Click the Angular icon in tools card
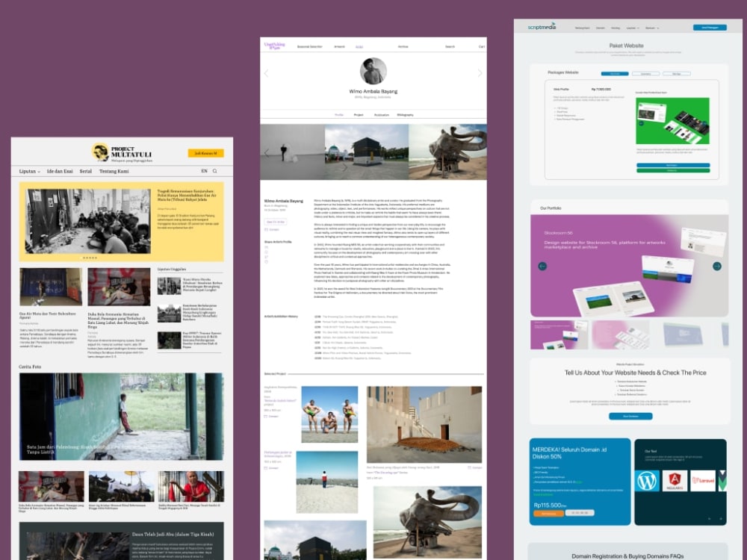Screen dimensions: 747x560 [x=675, y=481]
